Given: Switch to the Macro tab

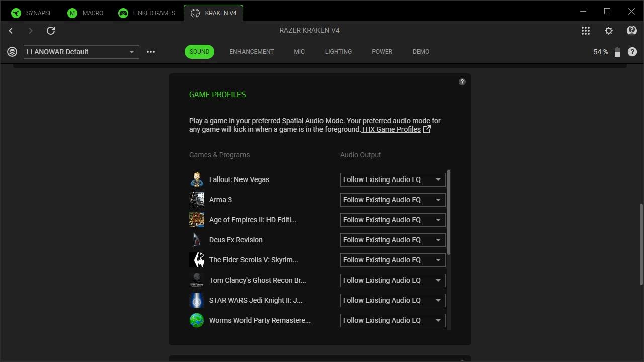Looking at the screenshot, I should click(85, 13).
